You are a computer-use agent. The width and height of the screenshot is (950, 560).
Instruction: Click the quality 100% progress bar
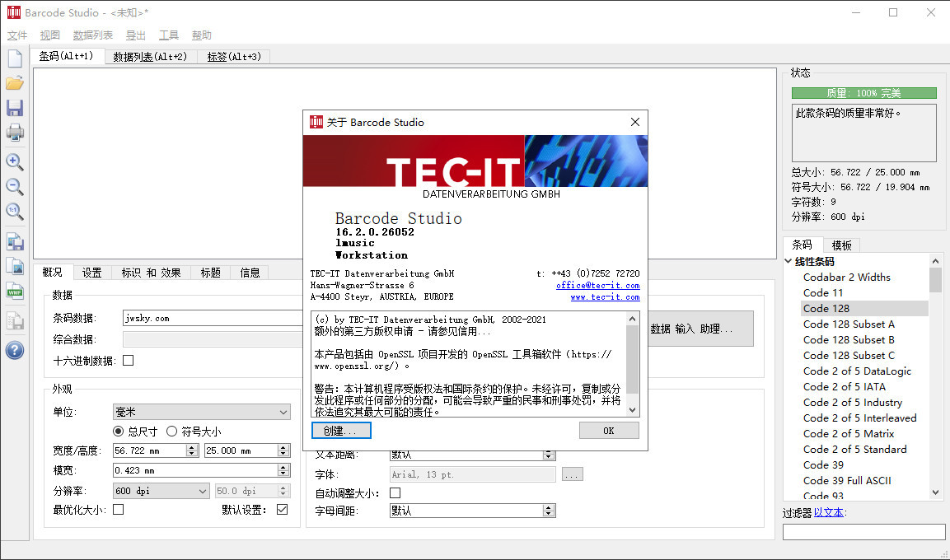(x=864, y=92)
